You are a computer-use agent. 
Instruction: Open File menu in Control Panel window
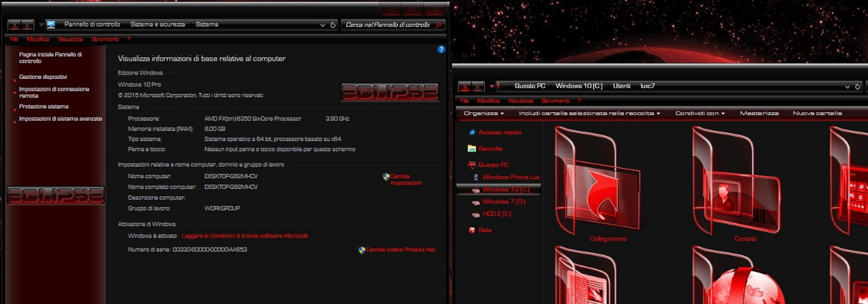pos(14,39)
